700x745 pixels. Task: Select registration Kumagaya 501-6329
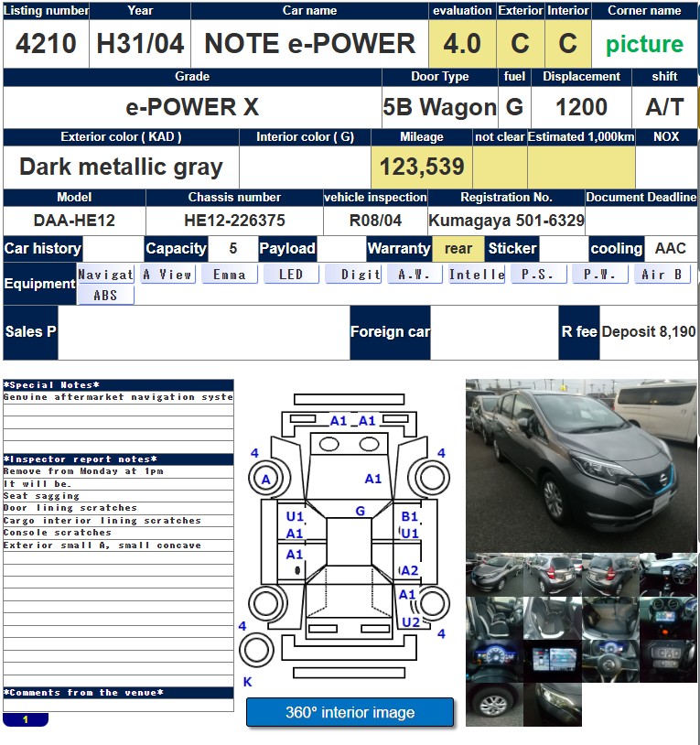[x=506, y=221]
